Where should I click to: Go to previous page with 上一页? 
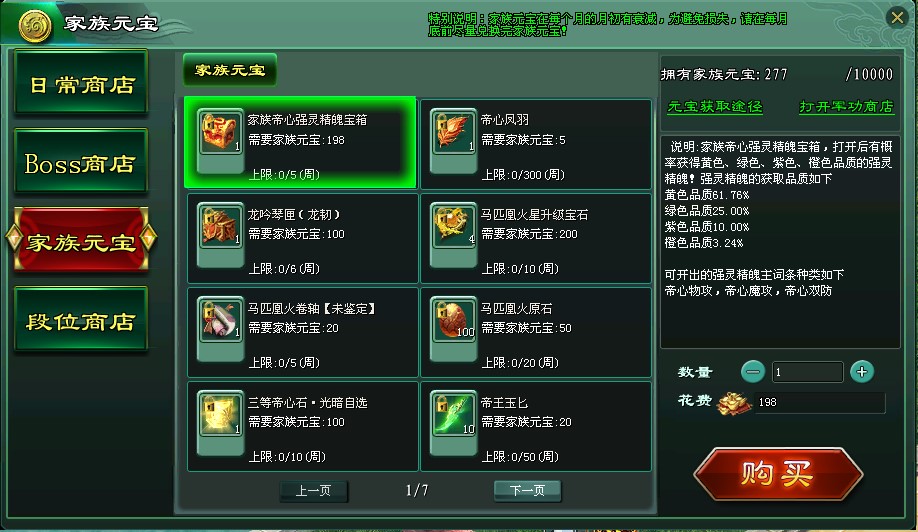click(314, 490)
